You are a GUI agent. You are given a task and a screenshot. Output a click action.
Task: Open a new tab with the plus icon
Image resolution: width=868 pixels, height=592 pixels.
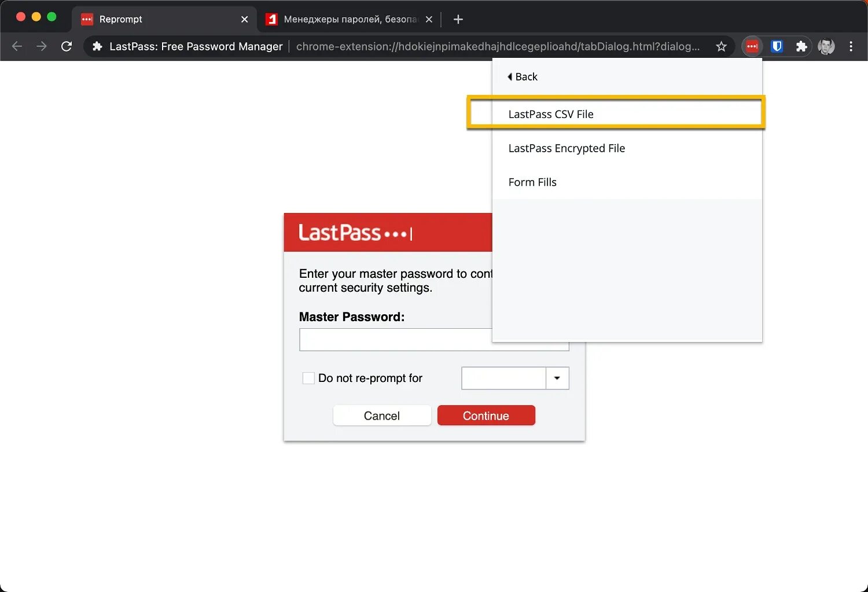tap(458, 19)
